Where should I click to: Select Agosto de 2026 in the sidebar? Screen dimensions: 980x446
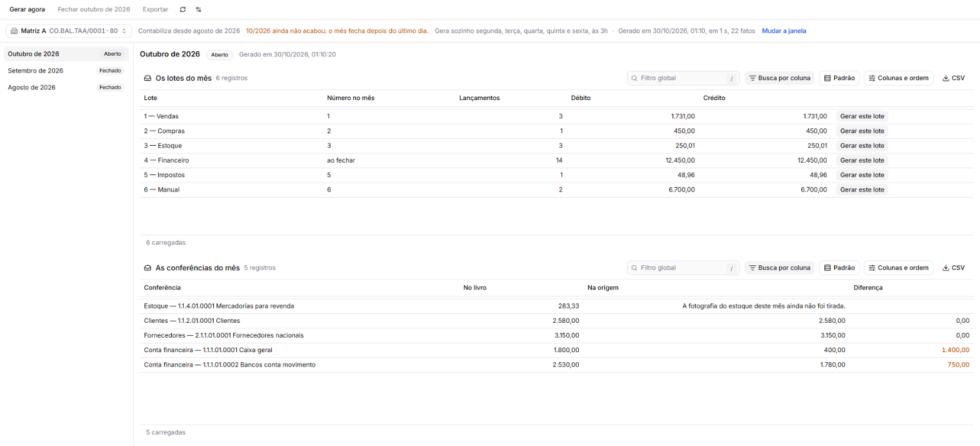(x=66, y=88)
